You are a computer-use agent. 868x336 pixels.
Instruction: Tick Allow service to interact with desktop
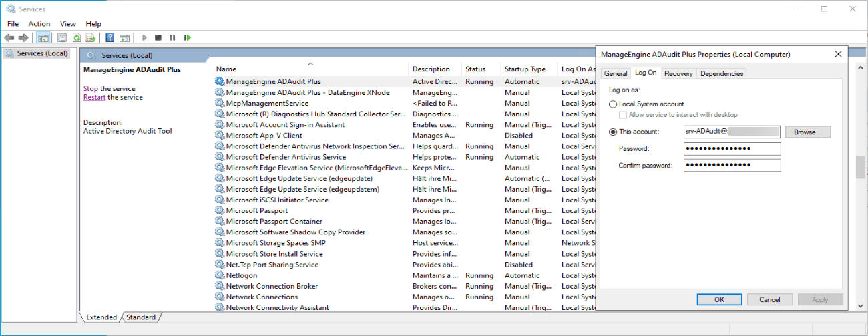[x=623, y=115]
